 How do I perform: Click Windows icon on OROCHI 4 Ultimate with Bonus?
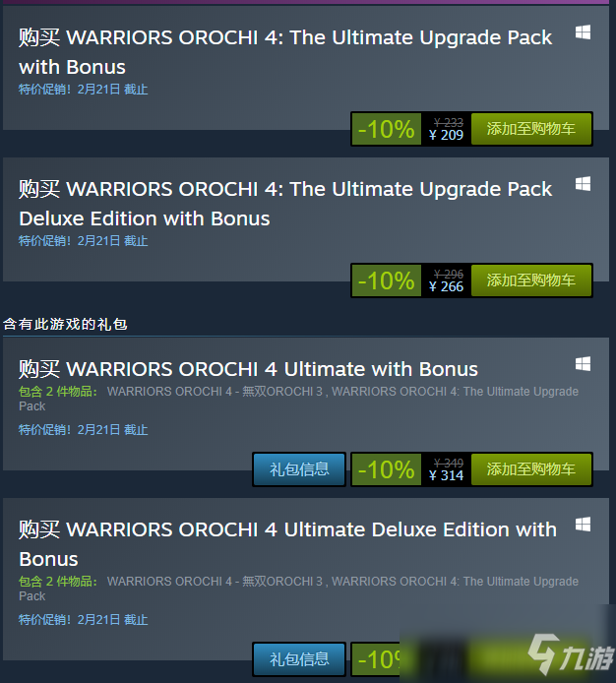(x=583, y=364)
